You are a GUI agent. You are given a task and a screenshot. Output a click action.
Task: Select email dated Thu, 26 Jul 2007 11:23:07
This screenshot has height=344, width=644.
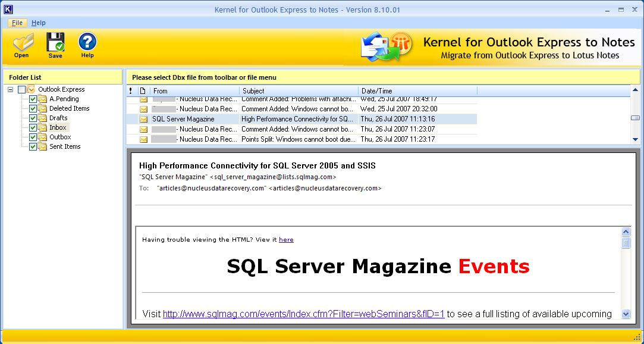(x=398, y=129)
